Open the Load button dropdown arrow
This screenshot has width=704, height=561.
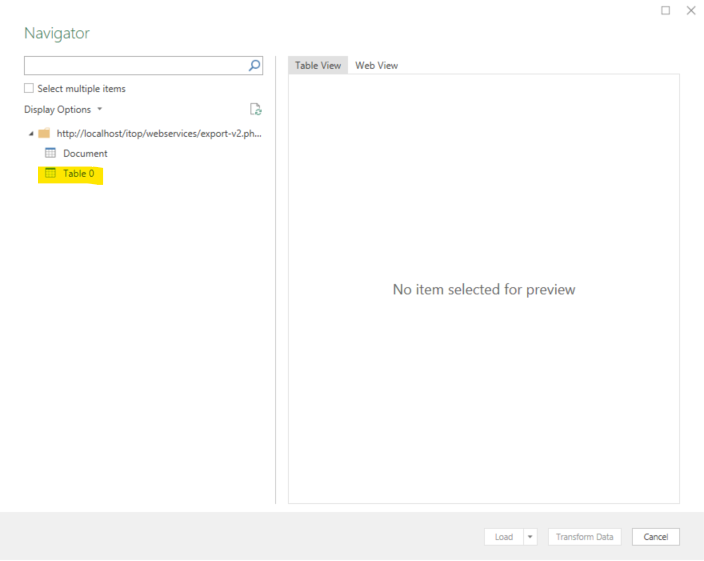(530, 537)
